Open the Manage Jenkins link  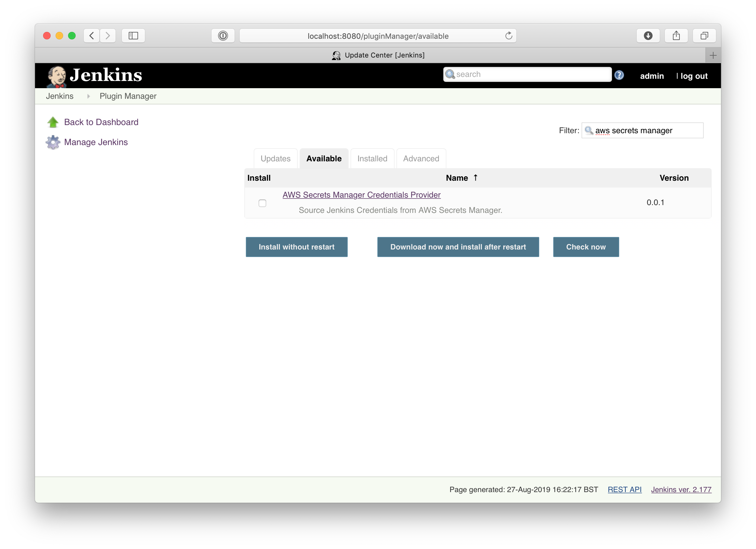click(x=96, y=143)
